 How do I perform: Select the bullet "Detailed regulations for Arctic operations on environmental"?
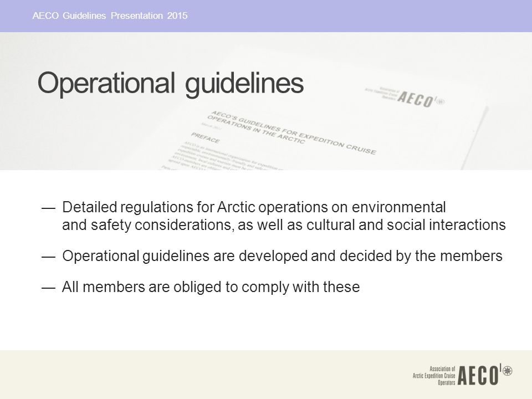click(x=254, y=207)
